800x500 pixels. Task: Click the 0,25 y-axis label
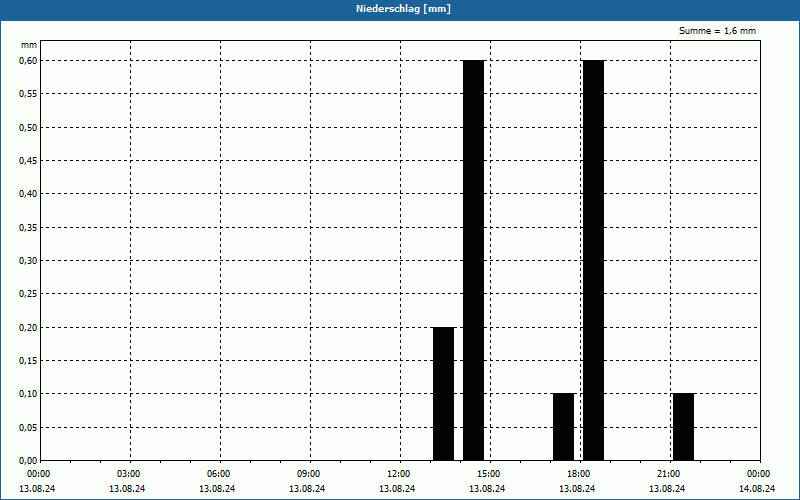(29, 294)
